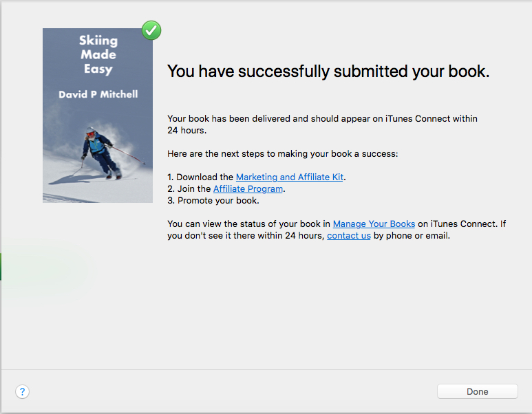Screen dimensions: 532x414
Task: Click the text '3. Promote your book.'
Action: pyautogui.click(x=213, y=200)
